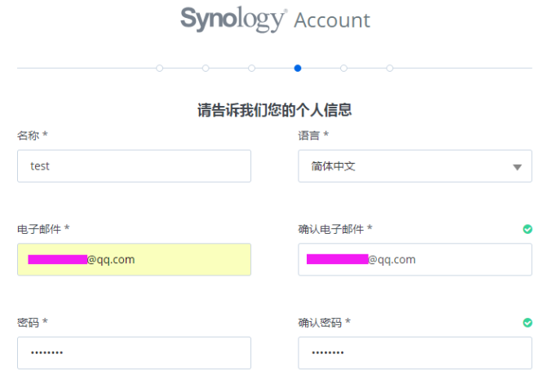Open the 语言 language dropdown

[415, 166]
